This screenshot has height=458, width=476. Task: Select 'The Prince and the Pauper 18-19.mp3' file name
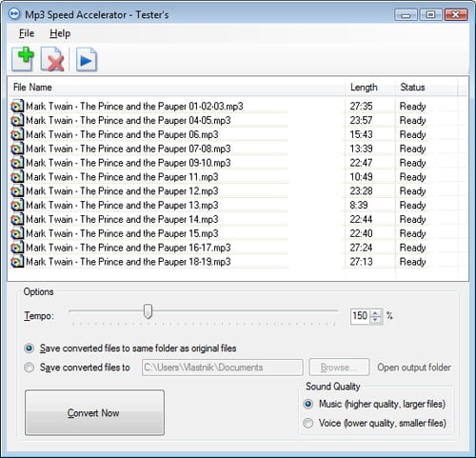pos(129,262)
